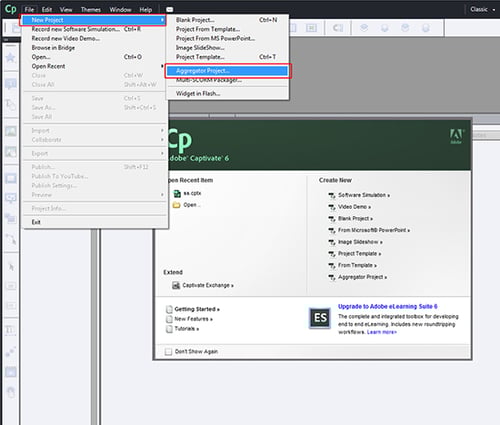Open the Tutorials link

pyautogui.click(x=187, y=329)
